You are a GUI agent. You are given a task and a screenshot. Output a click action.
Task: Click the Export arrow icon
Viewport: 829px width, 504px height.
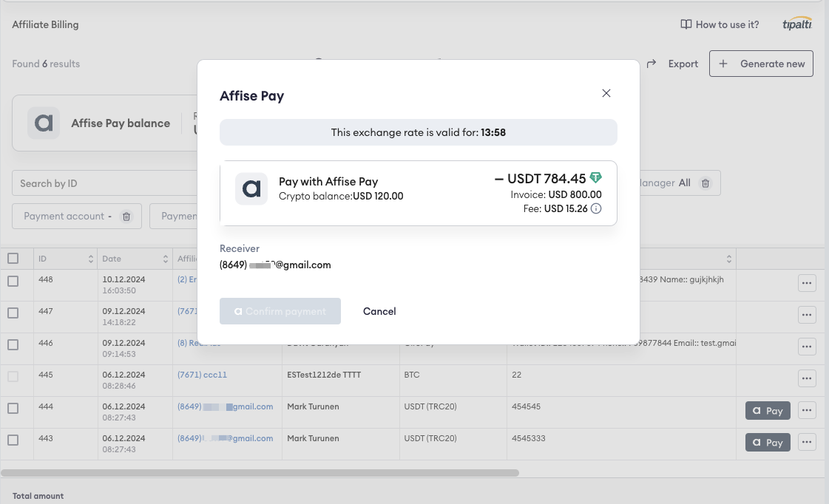pos(650,64)
